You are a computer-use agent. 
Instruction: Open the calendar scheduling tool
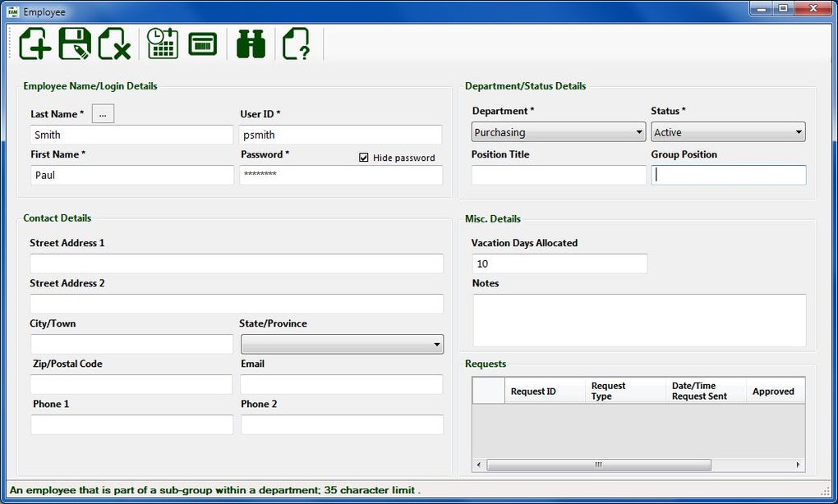(x=162, y=44)
